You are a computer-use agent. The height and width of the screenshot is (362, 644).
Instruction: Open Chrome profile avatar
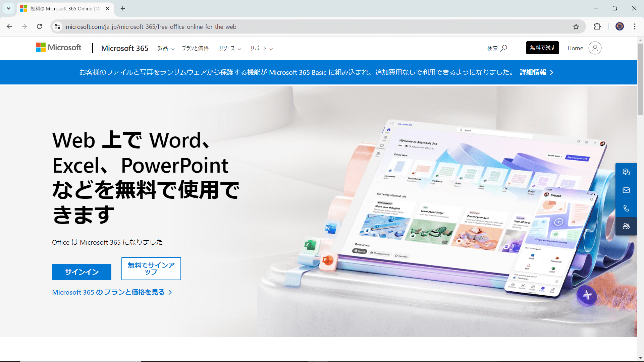(x=620, y=26)
